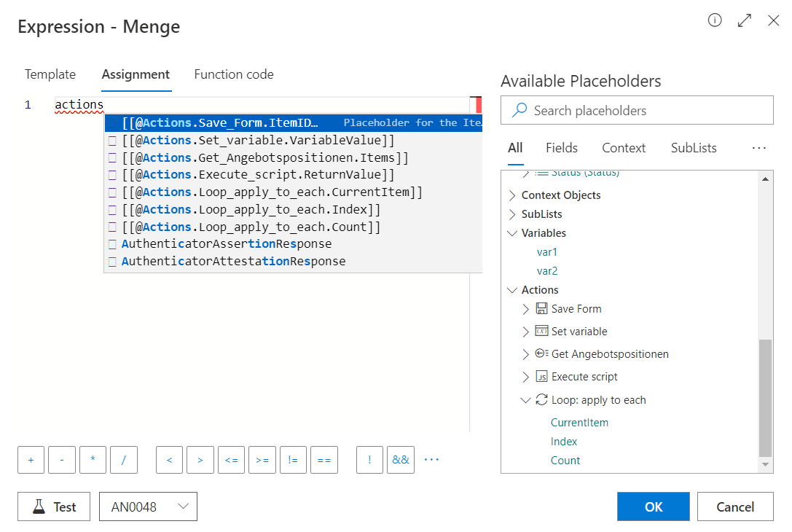Open the AN0048 test item dropdown
The image size is (792, 532).
pos(148,506)
